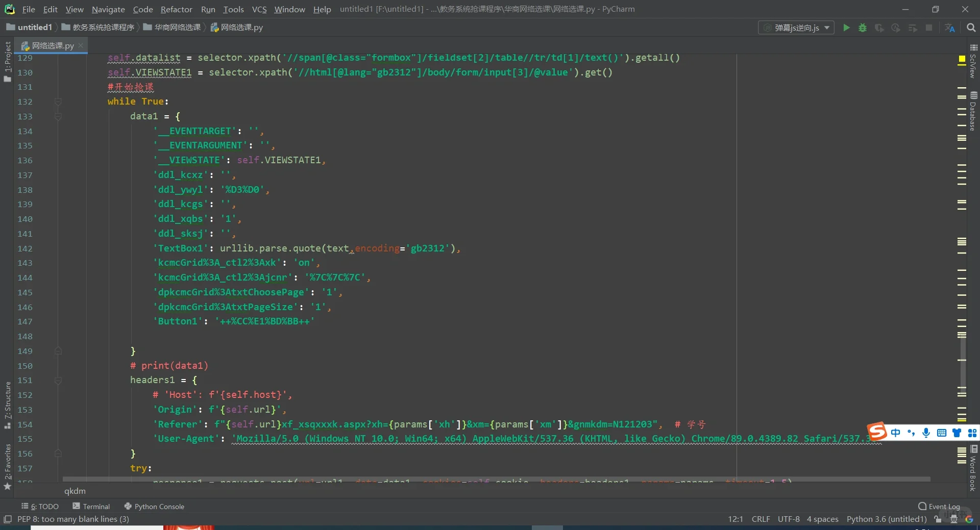Open Sogou skin shirt icon
Image resolution: width=980 pixels, height=530 pixels.
coord(957,433)
